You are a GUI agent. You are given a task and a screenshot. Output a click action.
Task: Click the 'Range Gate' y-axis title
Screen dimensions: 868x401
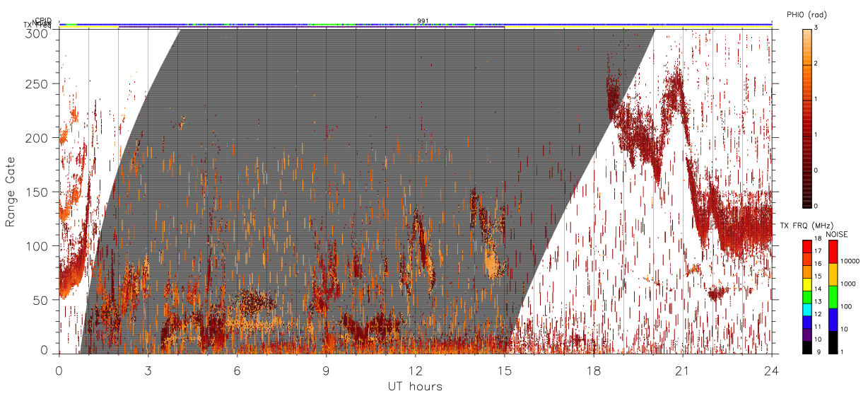click(x=11, y=192)
